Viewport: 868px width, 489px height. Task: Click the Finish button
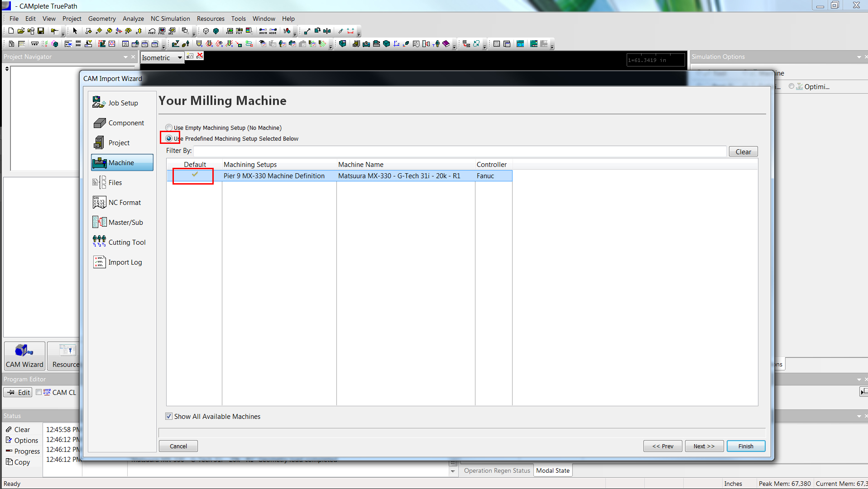pos(746,446)
